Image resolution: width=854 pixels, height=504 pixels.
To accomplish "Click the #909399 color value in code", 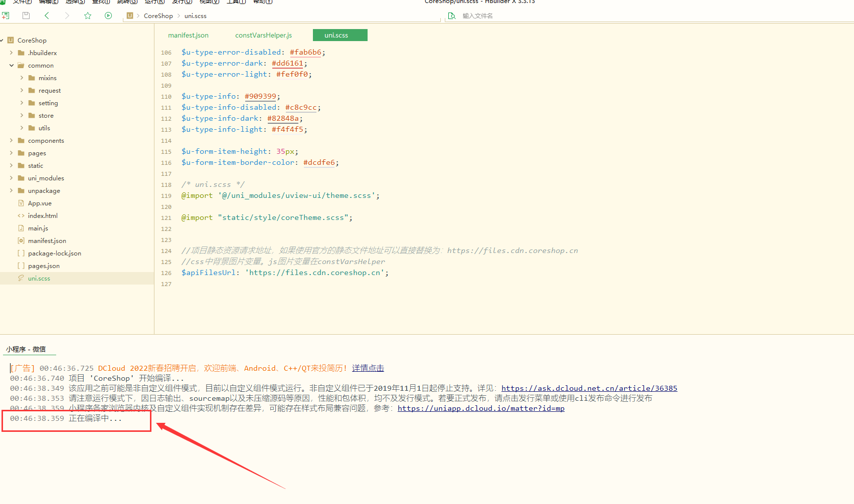I will (260, 96).
